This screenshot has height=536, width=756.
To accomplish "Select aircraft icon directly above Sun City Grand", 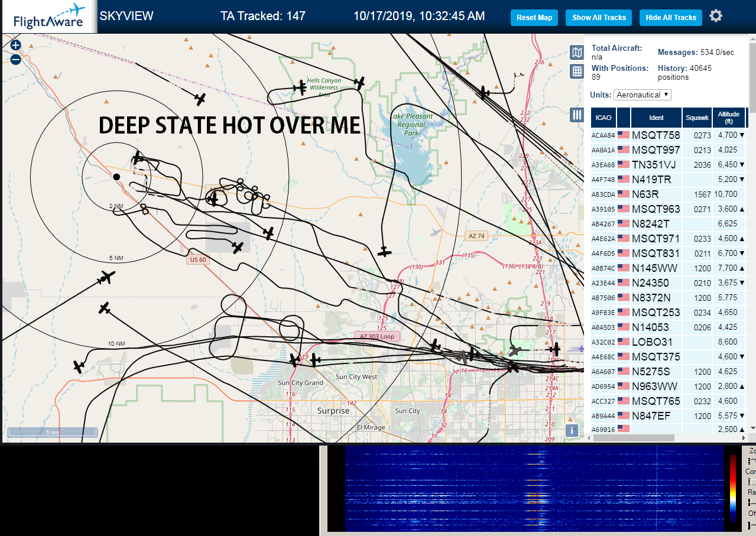I will tap(294, 359).
